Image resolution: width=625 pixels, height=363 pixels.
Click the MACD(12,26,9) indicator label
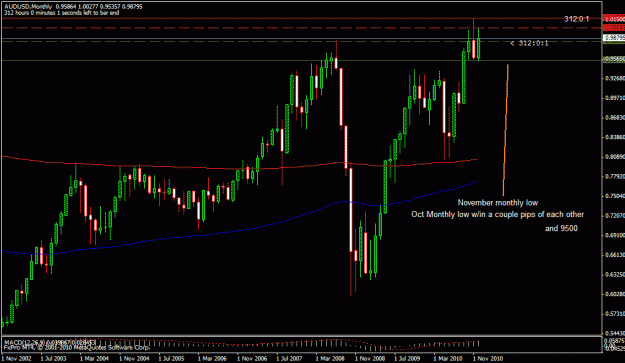click(50, 342)
